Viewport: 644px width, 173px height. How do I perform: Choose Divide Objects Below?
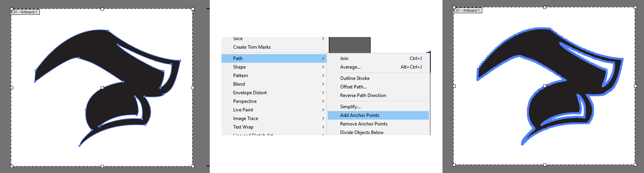362,132
